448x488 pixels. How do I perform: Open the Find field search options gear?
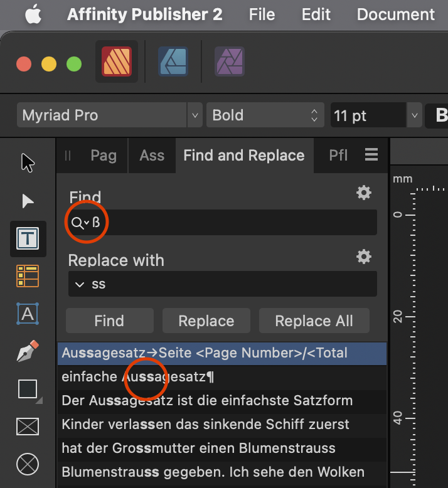coord(364,193)
